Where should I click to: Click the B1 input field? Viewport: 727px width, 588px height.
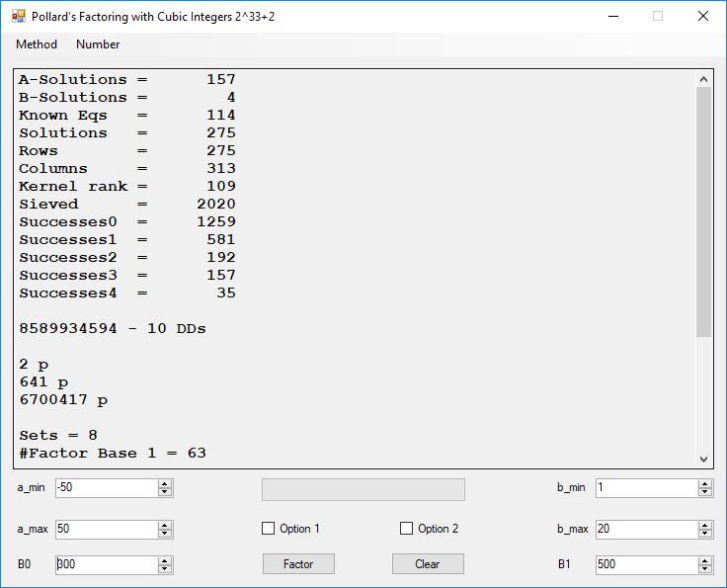click(x=647, y=564)
